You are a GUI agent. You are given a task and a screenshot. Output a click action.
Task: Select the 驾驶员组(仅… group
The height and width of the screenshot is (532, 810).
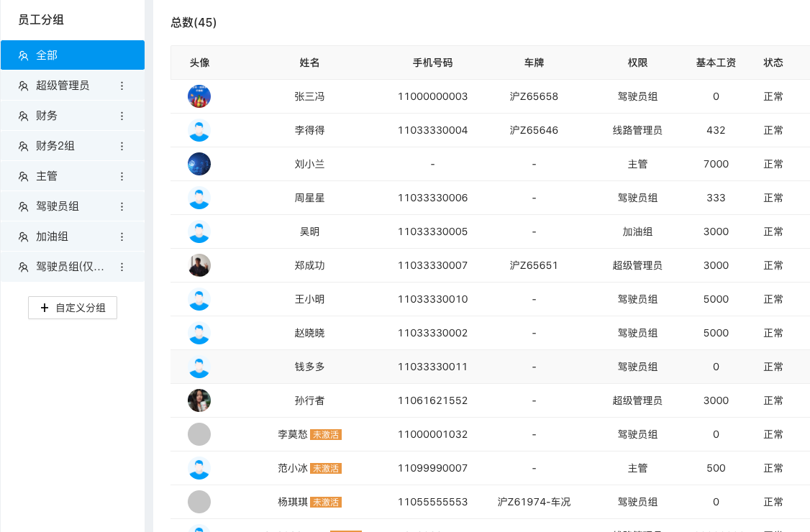tap(73, 267)
